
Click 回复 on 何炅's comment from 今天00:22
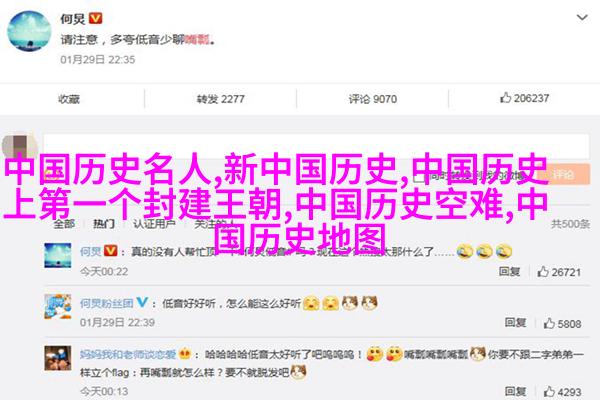509,272
